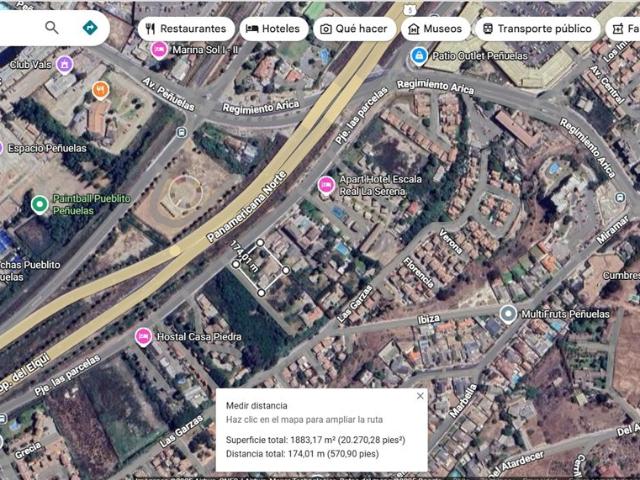Click the Club Vals purple map pin
This screenshot has height=480, width=640.
tap(66, 65)
